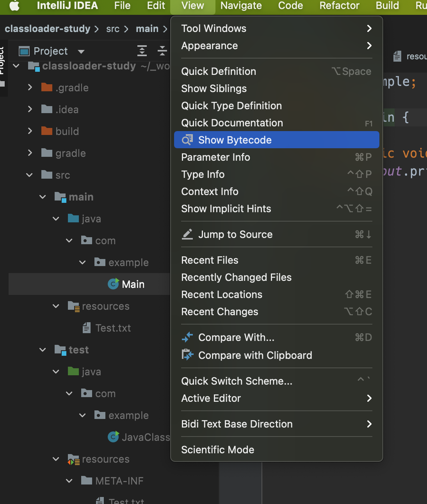The height and width of the screenshot is (504, 427).
Task: Click the Test.txt file icon under main resources
Action: click(x=87, y=328)
